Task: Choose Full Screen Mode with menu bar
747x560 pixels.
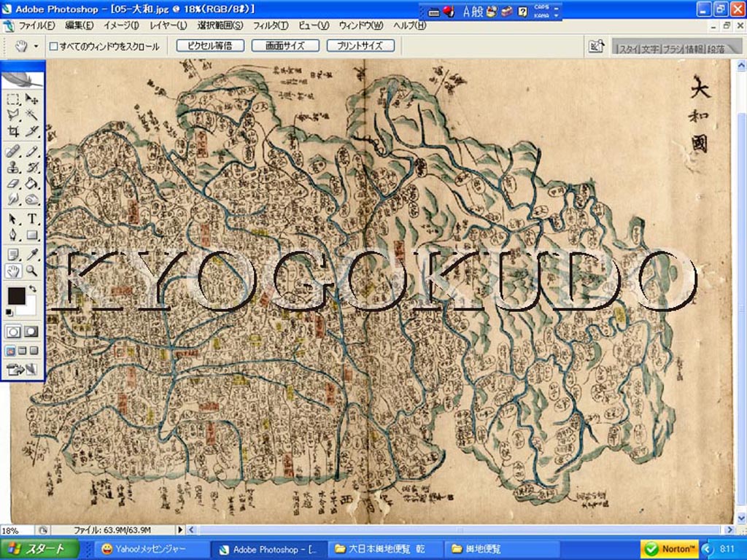Action: pos(22,351)
